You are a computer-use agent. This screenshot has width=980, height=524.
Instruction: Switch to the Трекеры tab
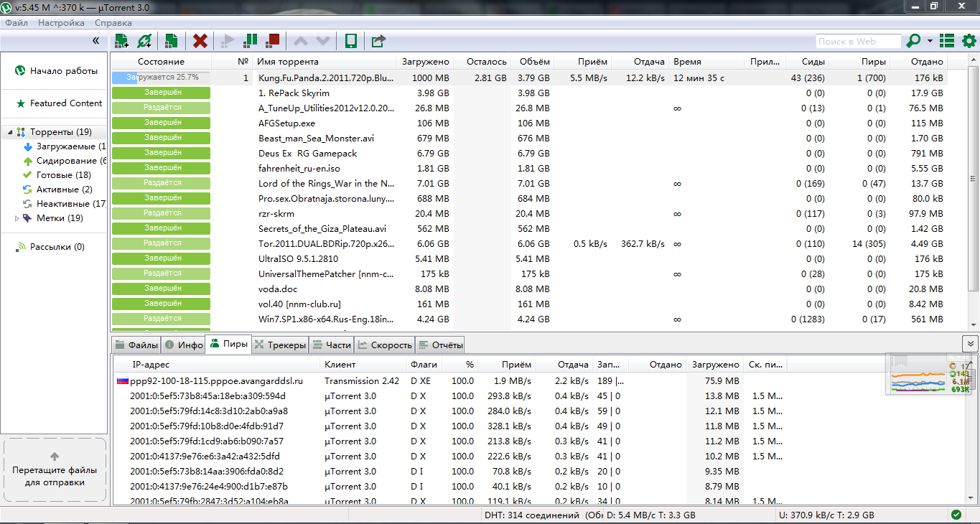[280, 345]
